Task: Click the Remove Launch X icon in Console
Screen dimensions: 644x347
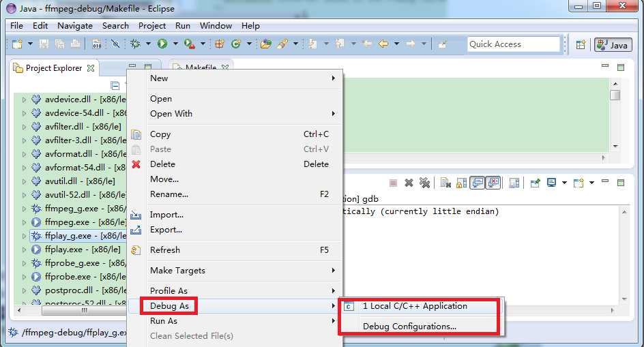Action: [409, 183]
